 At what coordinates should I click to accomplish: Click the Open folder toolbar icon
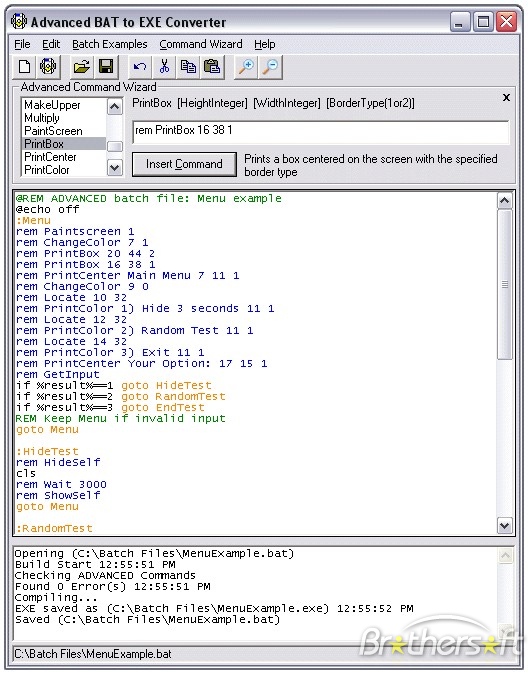click(82, 67)
